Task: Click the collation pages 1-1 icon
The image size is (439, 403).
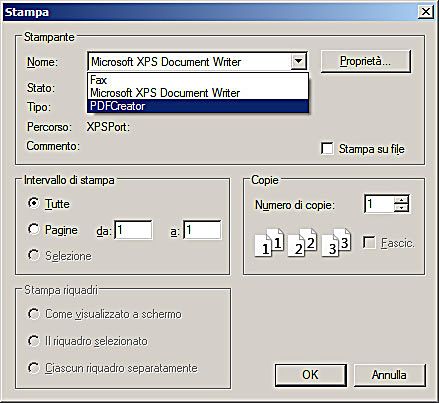Action: click(x=269, y=243)
